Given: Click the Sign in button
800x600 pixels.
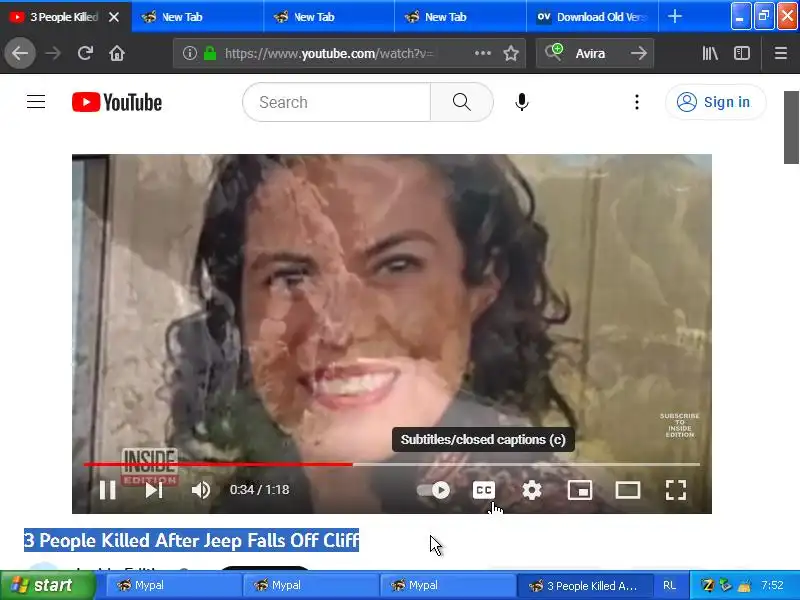Looking at the screenshot, I should click(x=715, y=102).
